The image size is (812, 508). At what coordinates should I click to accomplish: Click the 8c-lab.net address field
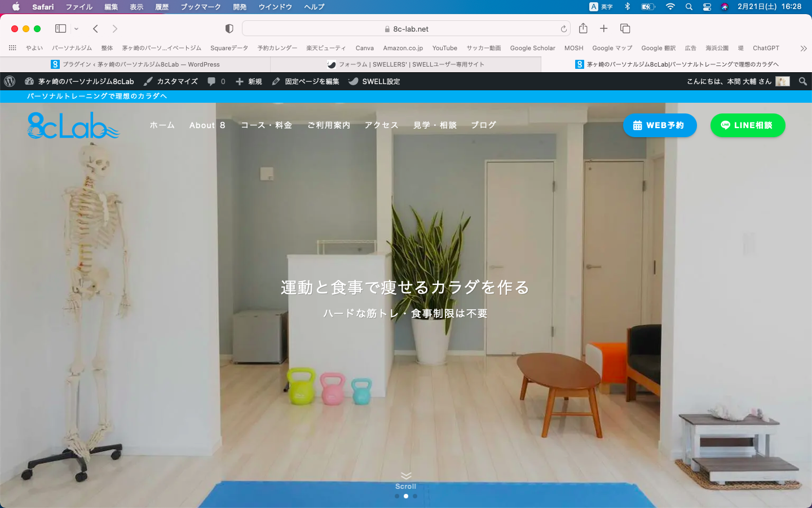point(406,29)
